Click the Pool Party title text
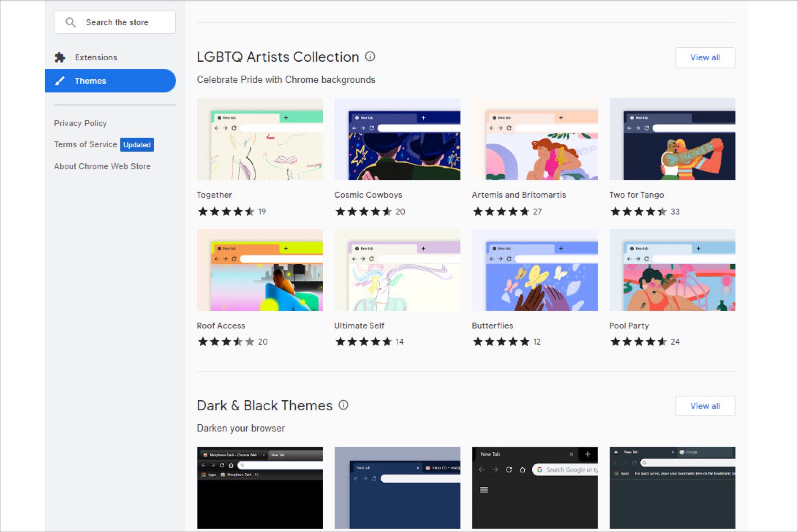 click(629, 326)
